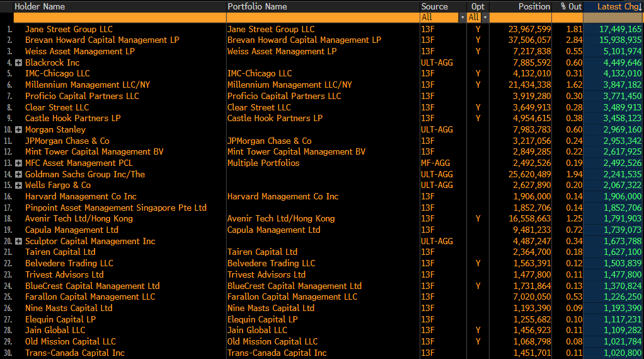This screenshot has height=359, width=644.
Task: Select Belvedere Trading LLC holder name
Action: (69, 263)
